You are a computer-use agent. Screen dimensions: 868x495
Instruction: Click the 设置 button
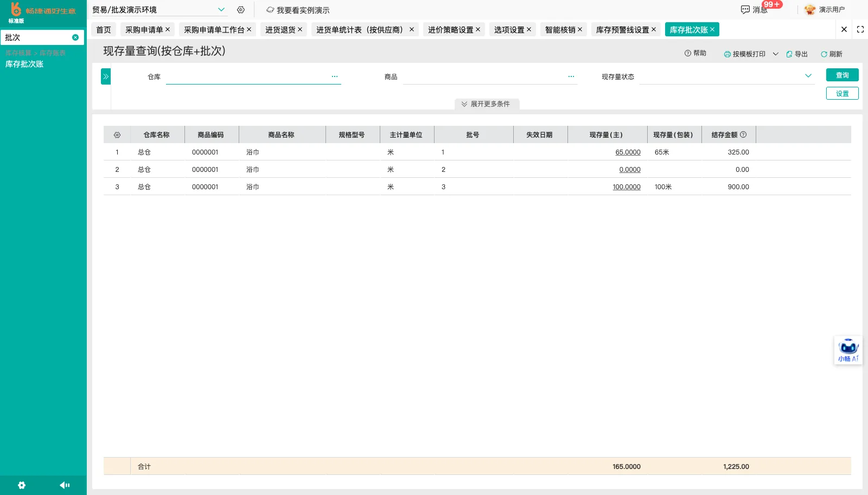click(843, 93)
